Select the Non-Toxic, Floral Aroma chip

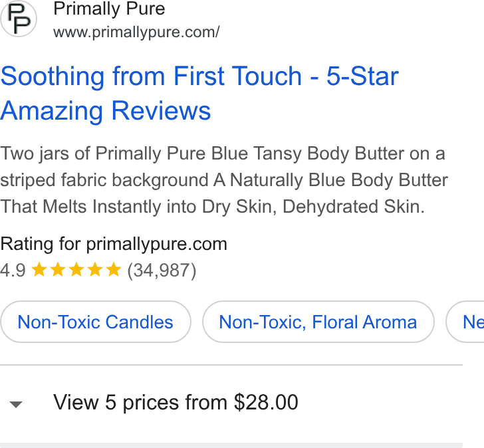(x=318, y=322)
